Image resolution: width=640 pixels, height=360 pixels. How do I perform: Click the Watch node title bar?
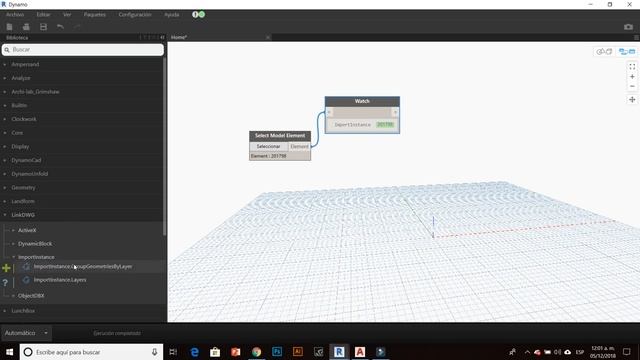click(362, 101)
